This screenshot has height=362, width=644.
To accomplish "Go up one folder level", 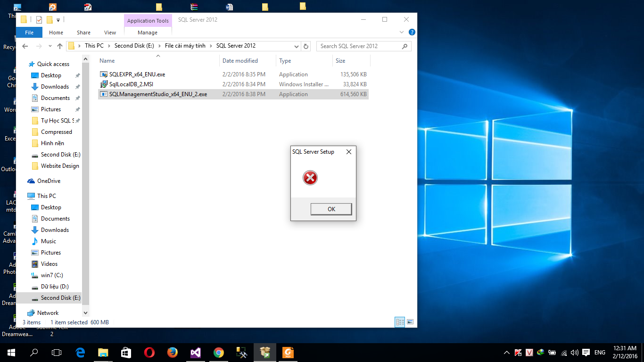I will point(59,46).
